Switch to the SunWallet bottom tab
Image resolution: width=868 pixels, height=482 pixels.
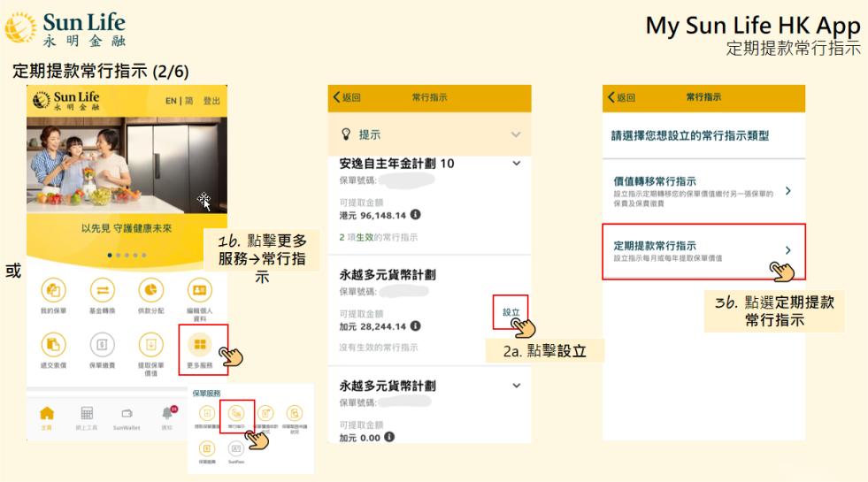tap(127, 417)
